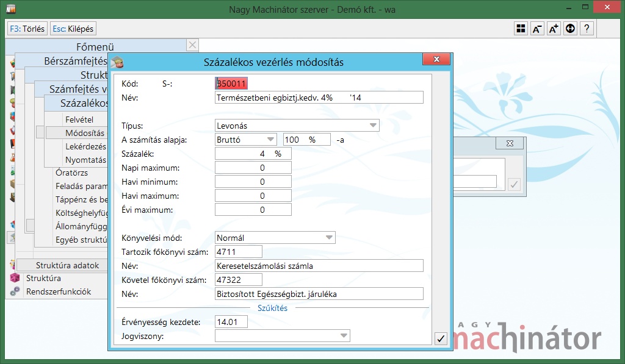The width and height of the screenshot is (625, 364).
Task: Click the dialog title bar app icon
Action: [117, 62]
